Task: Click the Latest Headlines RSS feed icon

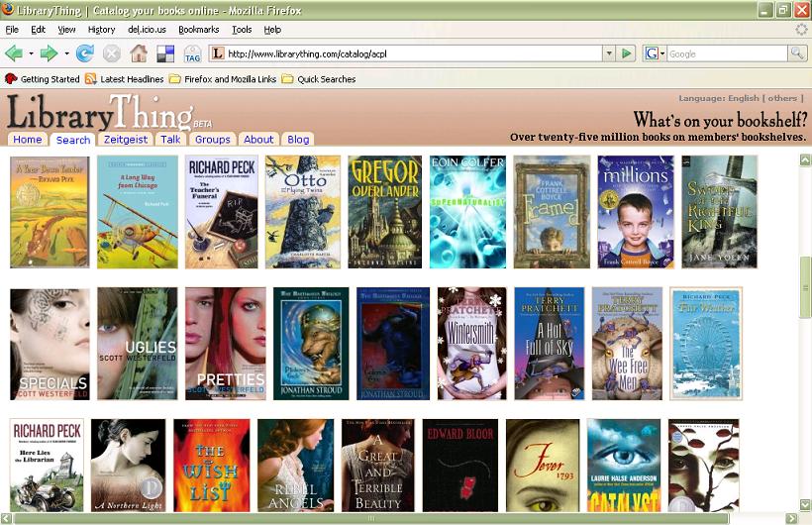Action: point(91,79)
